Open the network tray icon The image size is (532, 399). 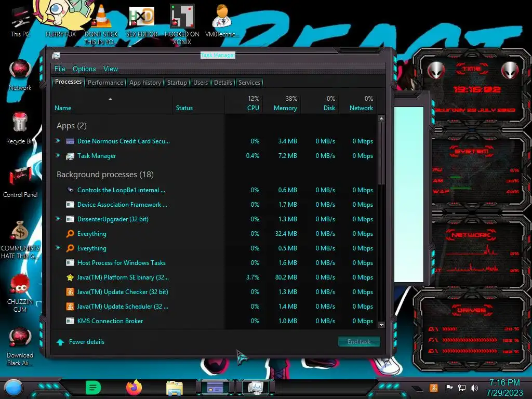[x=462, y=388]
